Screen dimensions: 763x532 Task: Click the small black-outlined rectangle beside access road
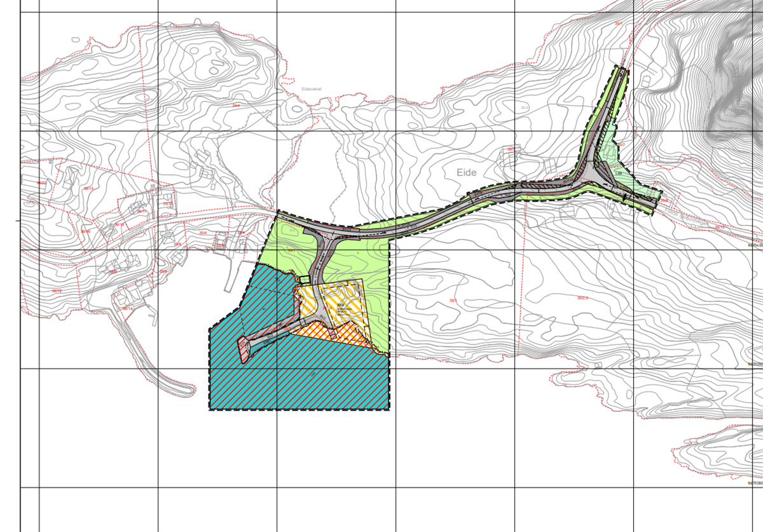305,279
